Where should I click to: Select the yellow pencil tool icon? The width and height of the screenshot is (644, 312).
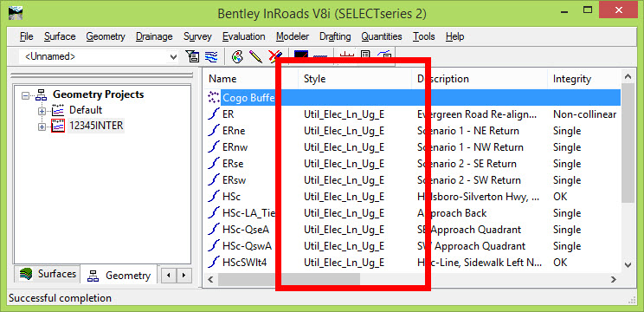[255, 56]
